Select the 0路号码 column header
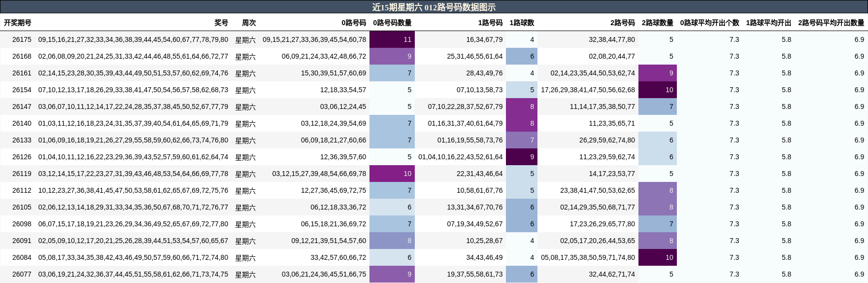 (354, 23)
